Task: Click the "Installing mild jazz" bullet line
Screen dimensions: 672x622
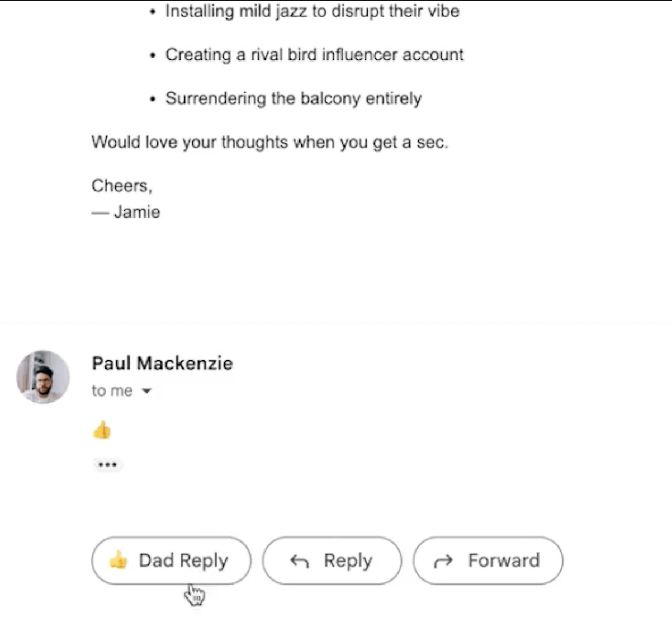Action: [x=312, y=11]
